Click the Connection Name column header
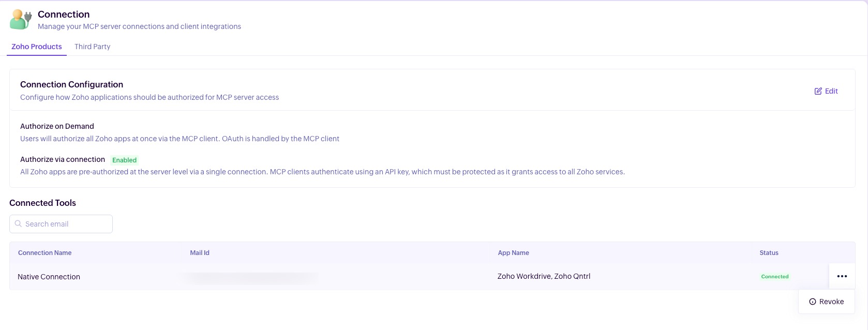The height and width of the screenshot is (330, 868). tap(45, 253)
